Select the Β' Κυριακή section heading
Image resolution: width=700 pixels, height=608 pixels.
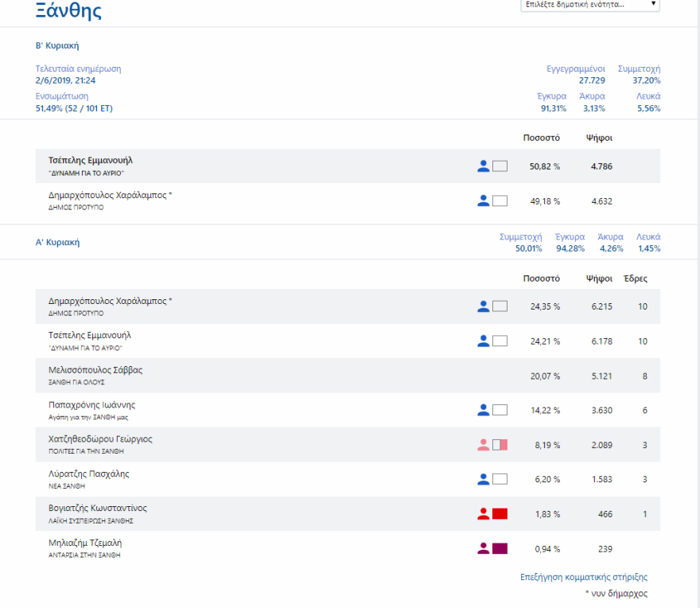click(x=57, y=46)
